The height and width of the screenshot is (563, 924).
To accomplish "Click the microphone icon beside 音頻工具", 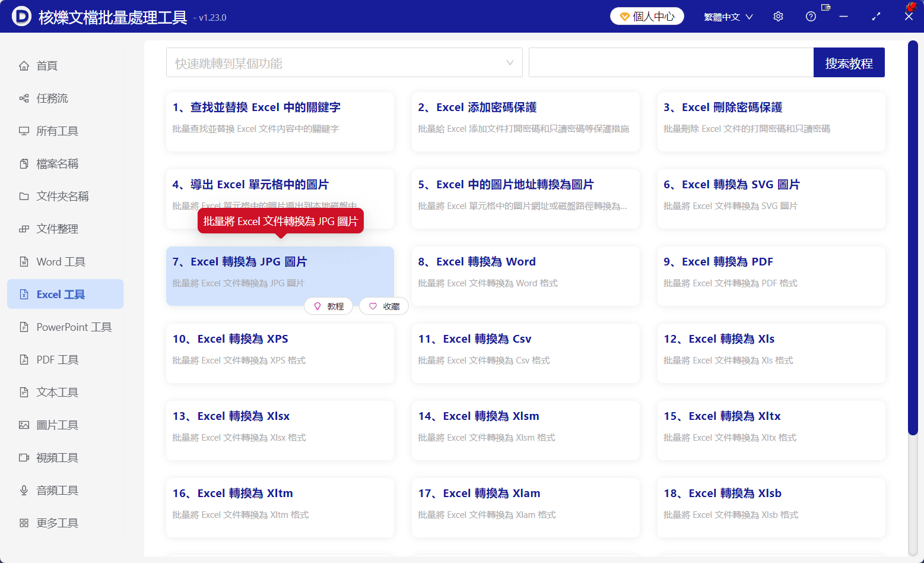I will [24, 491].
